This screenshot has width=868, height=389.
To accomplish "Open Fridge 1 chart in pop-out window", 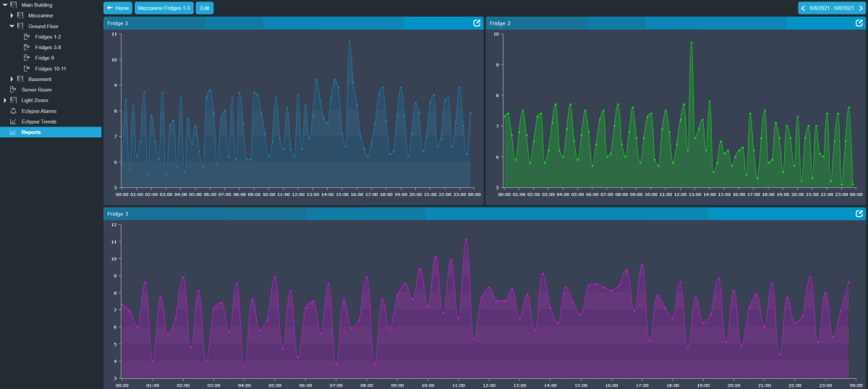I will (x=477, y=23).
